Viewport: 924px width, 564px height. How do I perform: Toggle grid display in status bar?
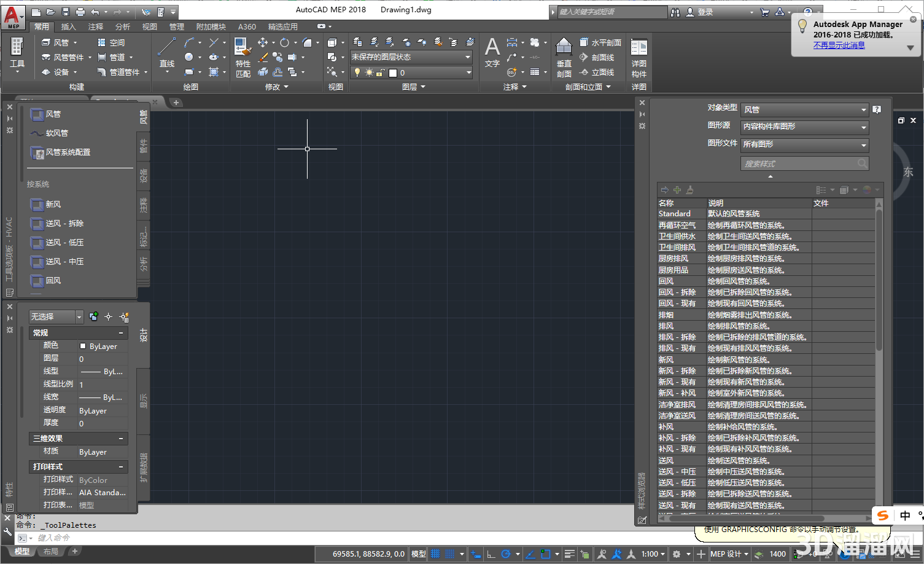(435, 554)
